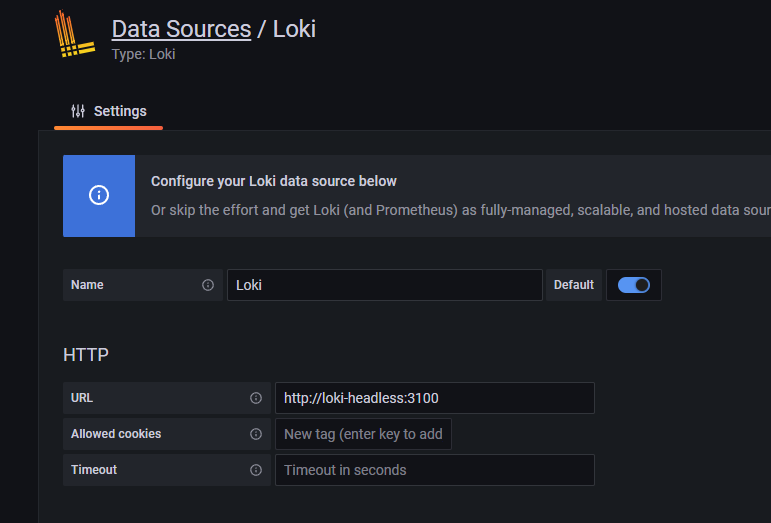Show info tooltip for Name field
This screenshot has height=523, width=771.
click(208, 285)
